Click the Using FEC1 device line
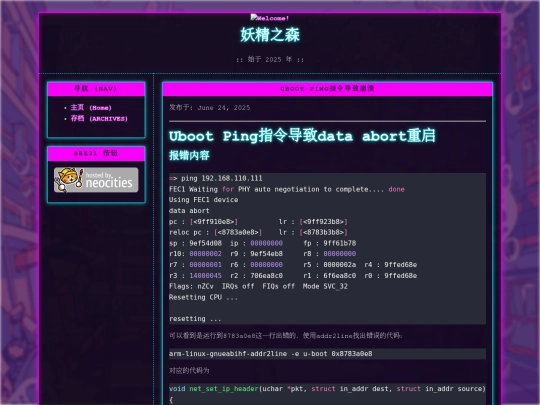The width and height of the screenshot is (540, 405). 204,200
